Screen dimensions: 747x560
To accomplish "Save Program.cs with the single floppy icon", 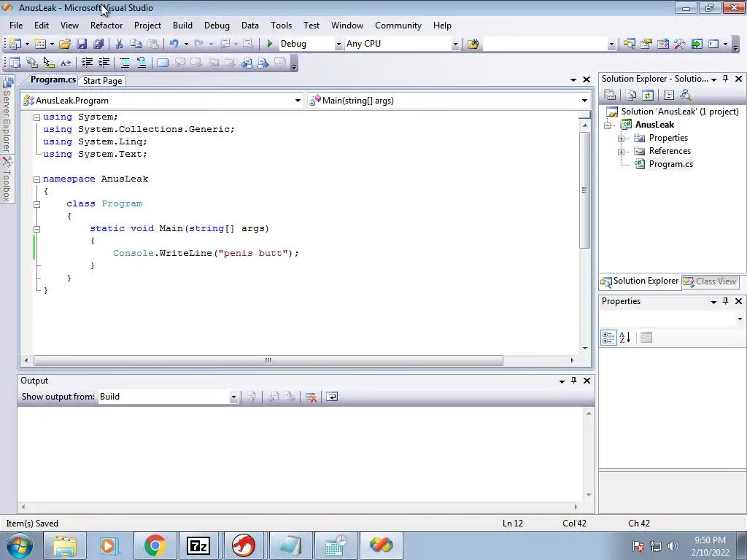I will pos(82,44).
